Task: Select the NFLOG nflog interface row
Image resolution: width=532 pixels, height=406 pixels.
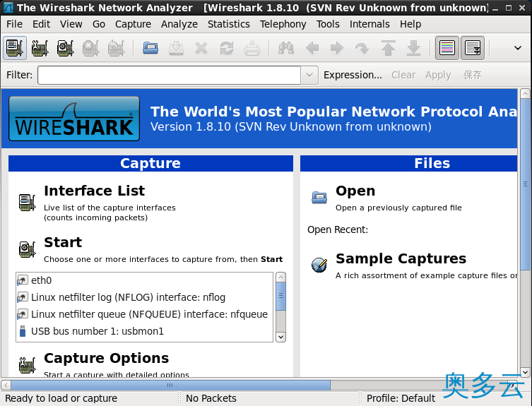Action: click(144, 297)
